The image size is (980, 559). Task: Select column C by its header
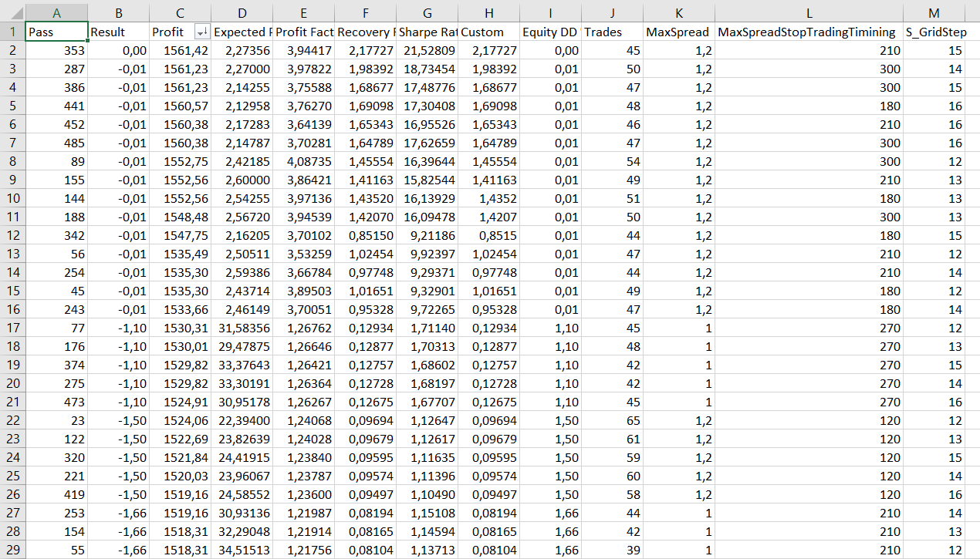(180, 12)
